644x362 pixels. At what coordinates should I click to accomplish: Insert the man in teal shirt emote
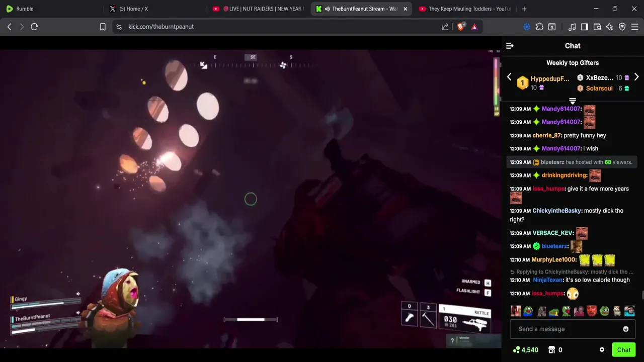click(x=629, y=311)
